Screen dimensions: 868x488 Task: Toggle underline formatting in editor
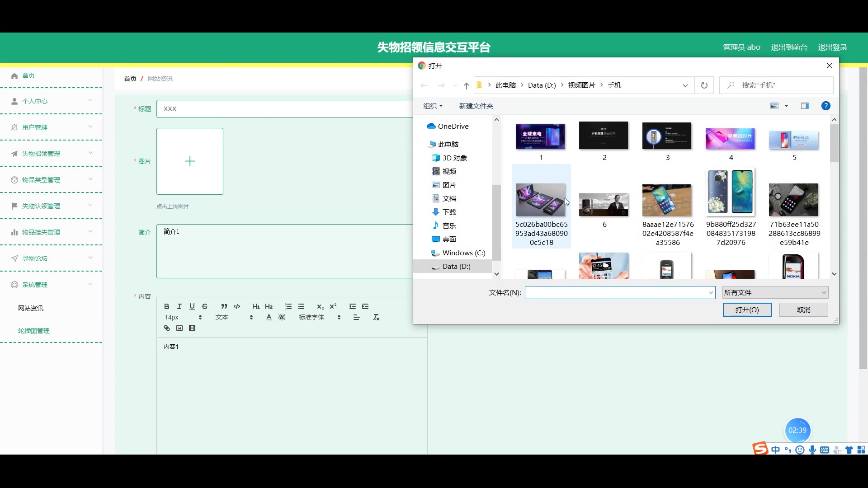[x=192, y=306]
